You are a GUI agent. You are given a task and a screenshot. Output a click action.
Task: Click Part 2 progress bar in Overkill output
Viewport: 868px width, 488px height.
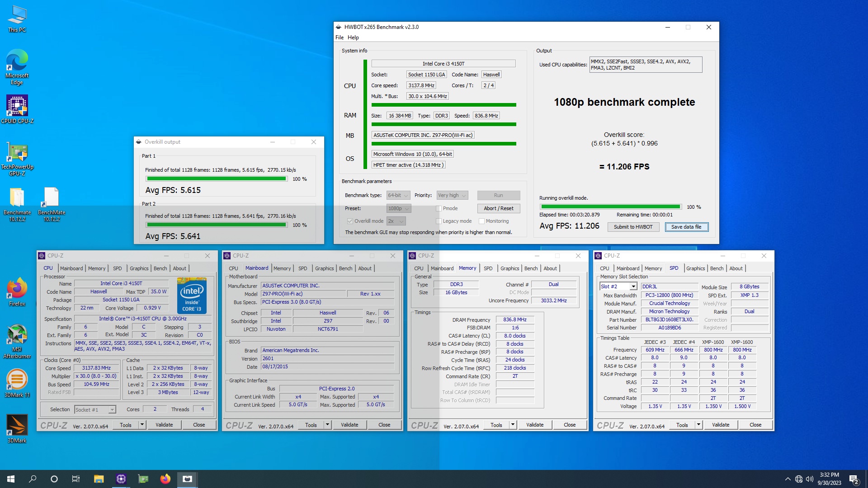216,225
